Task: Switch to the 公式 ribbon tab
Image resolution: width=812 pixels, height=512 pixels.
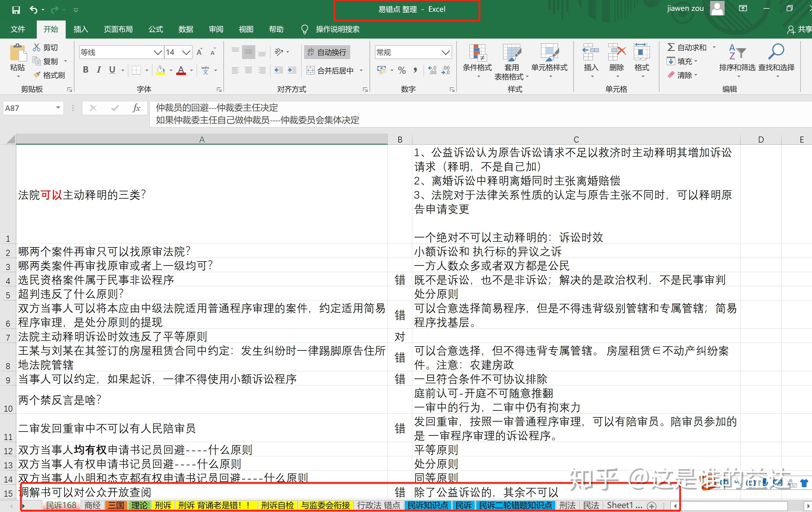Action: (x=156, y=29)
